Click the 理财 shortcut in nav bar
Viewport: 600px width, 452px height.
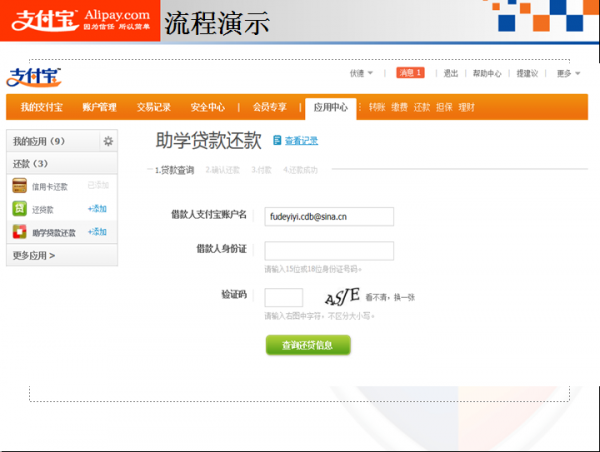[467, 107]
